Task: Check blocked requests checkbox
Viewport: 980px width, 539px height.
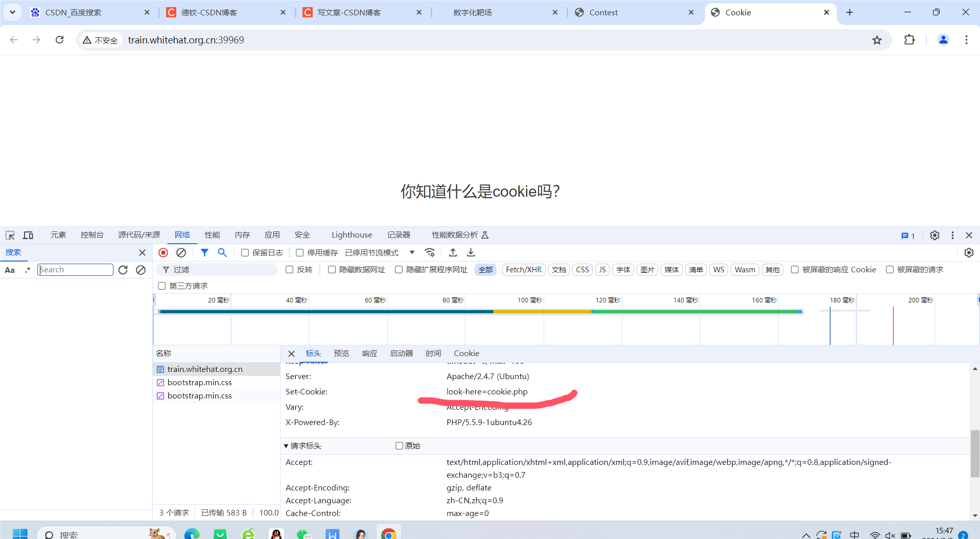Action: 890,270
